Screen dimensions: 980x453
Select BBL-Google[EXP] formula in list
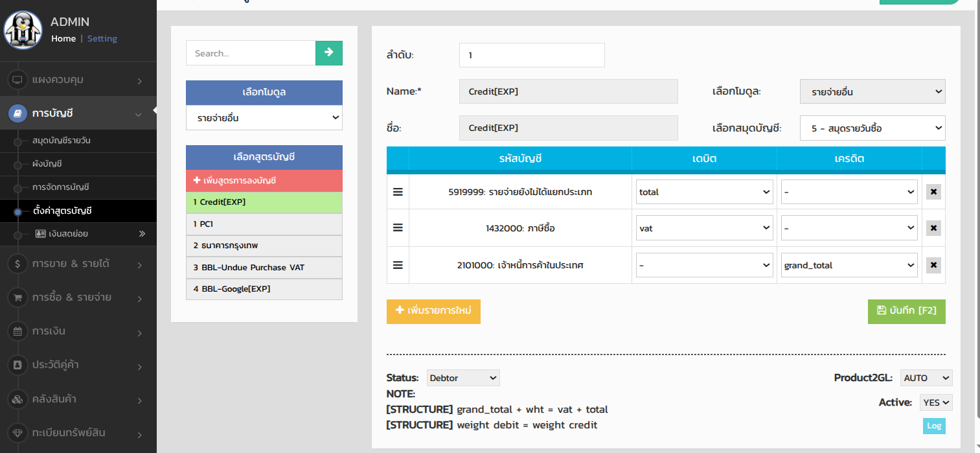pos(264,289)
